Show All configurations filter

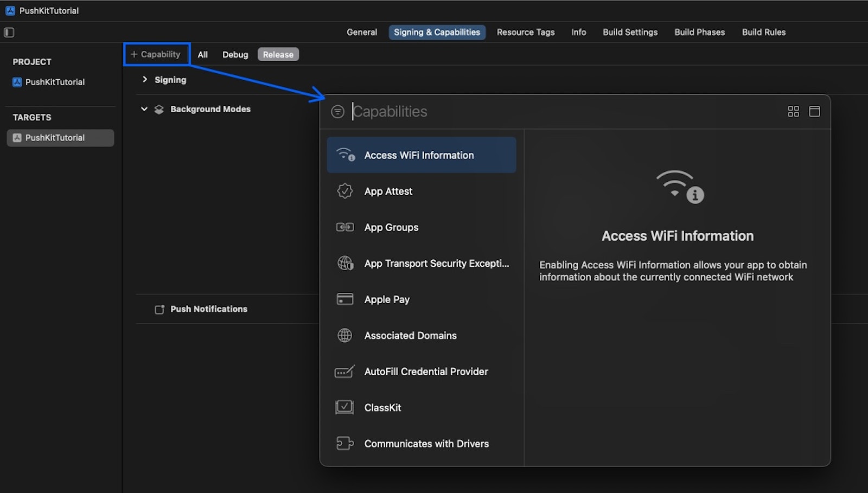click(202, 55)
